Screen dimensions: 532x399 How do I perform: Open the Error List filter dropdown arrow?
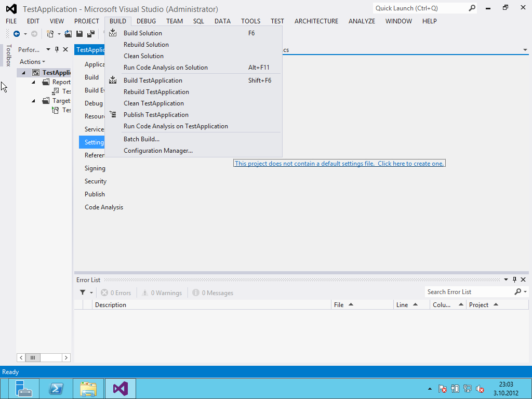(x=91, y=293)
